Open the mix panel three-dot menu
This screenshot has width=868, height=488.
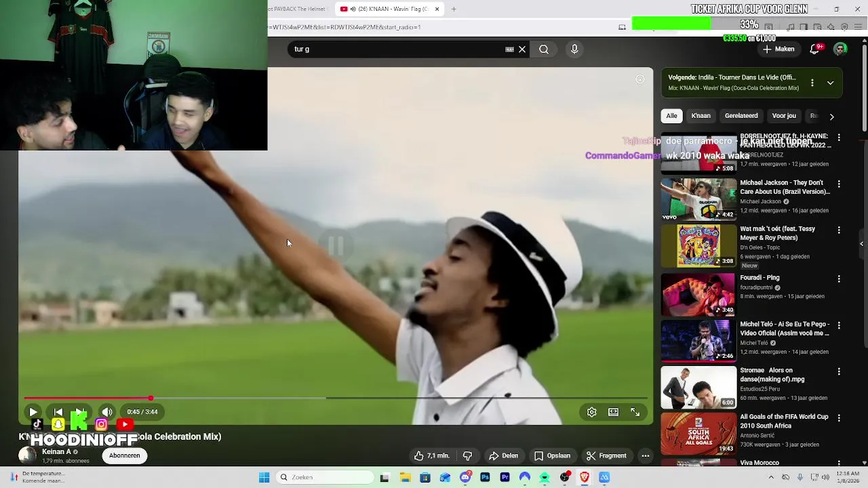[812, 83]
